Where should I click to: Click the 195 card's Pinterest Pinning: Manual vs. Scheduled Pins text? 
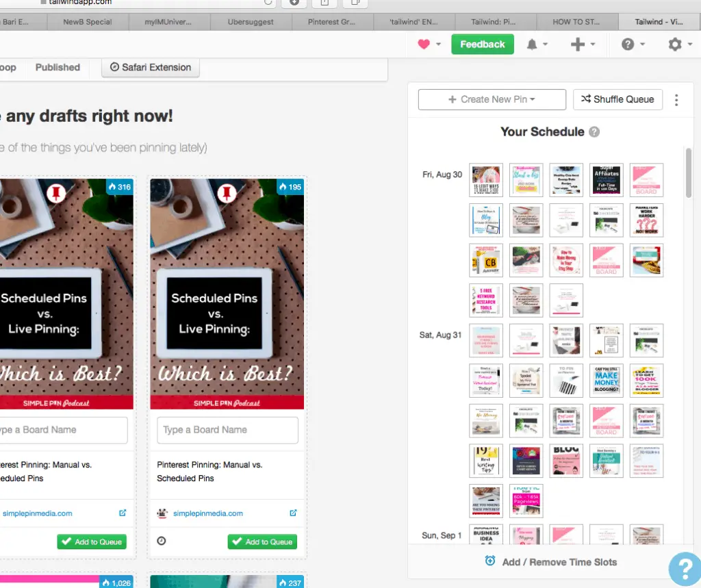tap(209, 472)
